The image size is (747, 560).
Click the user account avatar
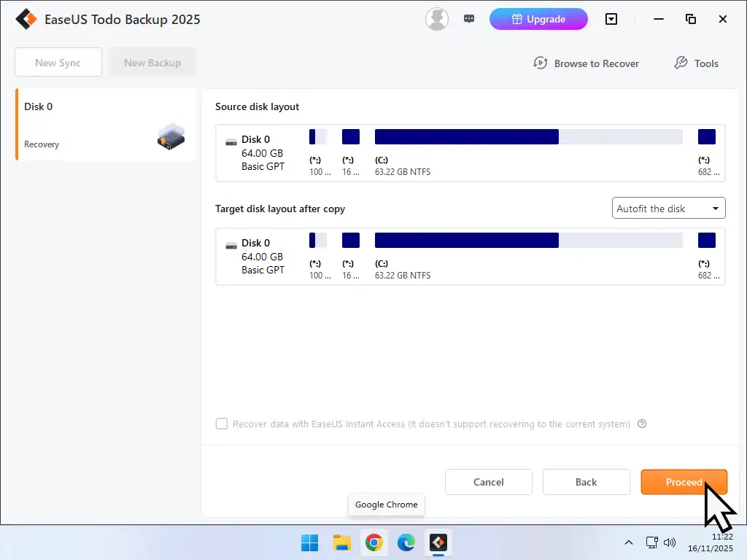[436, 19]
